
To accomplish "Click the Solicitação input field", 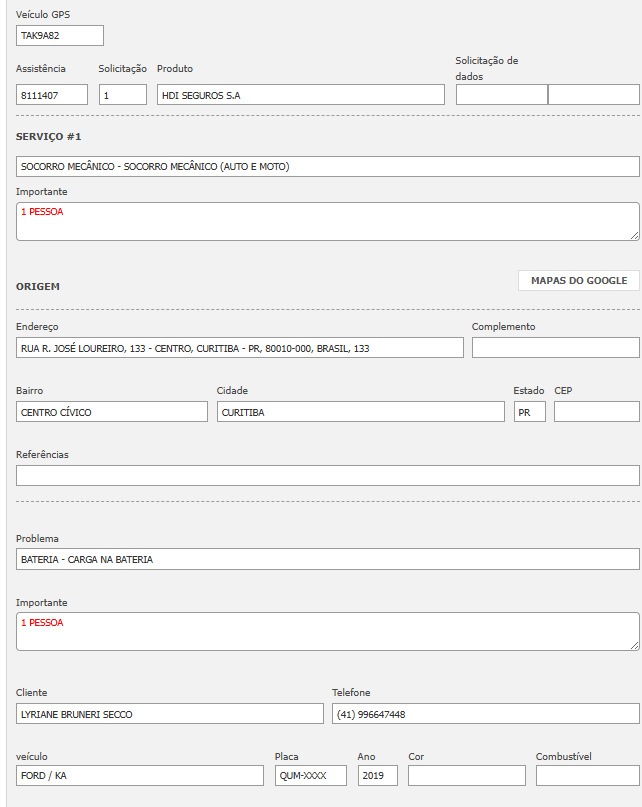I will click(x=123, y=95).
